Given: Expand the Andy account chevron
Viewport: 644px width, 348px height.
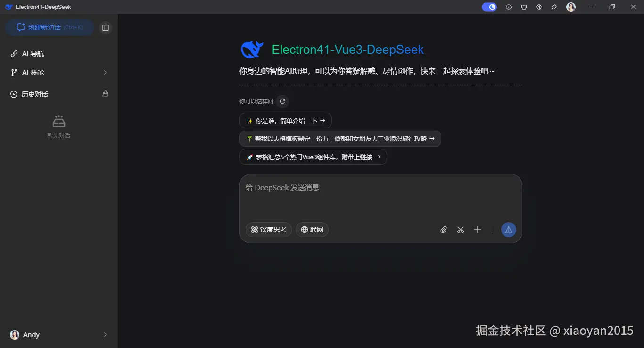Looking at the screenshot, I should [105, 334].
